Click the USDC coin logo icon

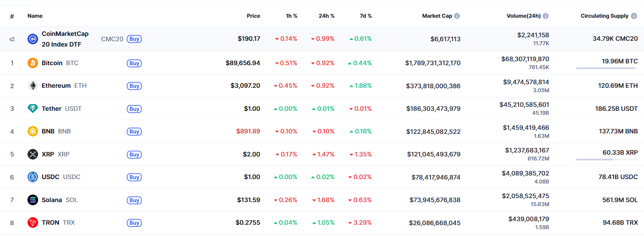(33, 177)
